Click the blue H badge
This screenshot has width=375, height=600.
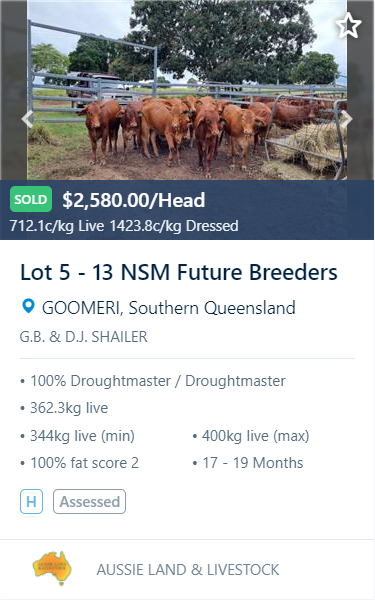[31, 501]
